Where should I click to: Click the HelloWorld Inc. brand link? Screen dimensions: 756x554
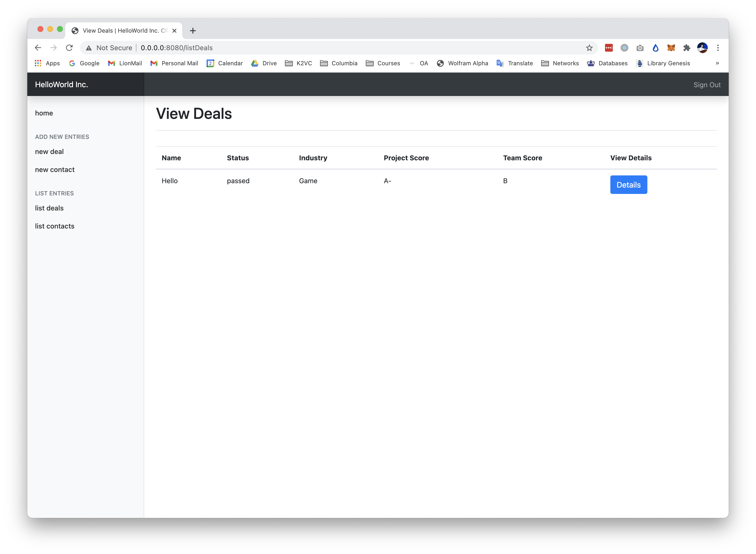click(61, 85)
